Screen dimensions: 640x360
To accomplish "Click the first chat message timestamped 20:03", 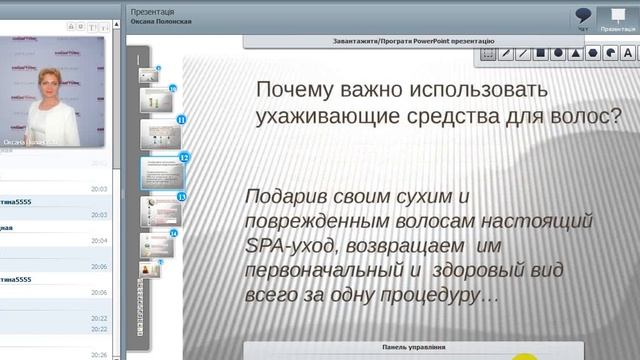I will click(x=56, y=189).
